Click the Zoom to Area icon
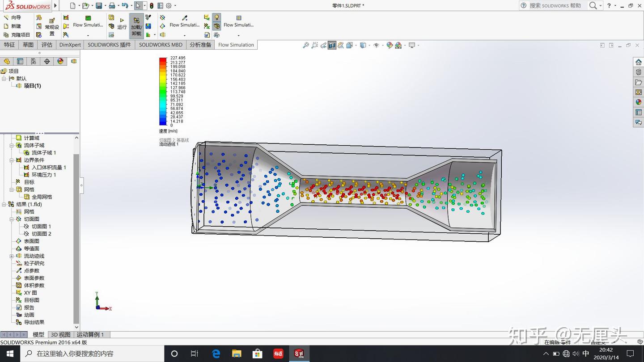The image size is (644, 362). [x=314, y=45]
